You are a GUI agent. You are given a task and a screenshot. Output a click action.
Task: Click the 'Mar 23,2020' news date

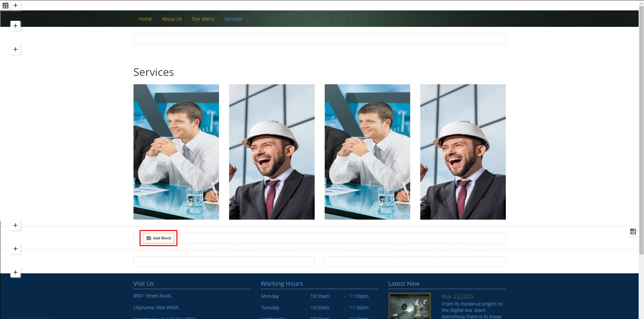point(458,297)
